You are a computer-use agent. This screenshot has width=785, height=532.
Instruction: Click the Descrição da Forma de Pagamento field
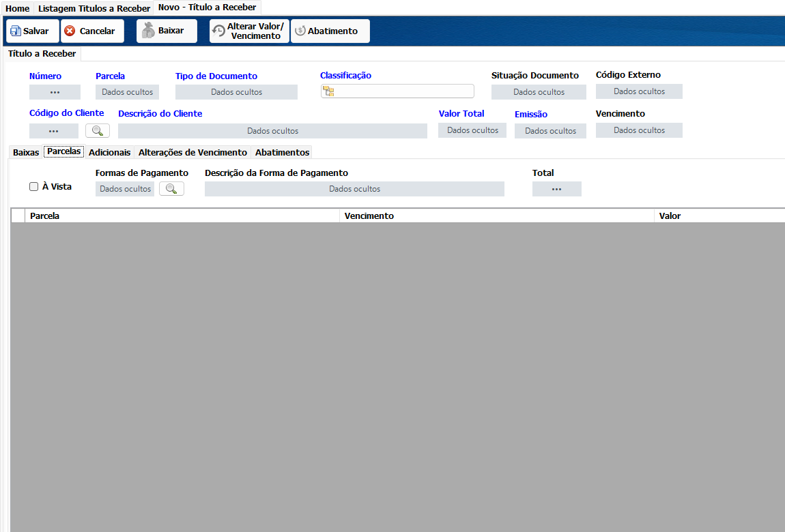[x=354, y=189]
